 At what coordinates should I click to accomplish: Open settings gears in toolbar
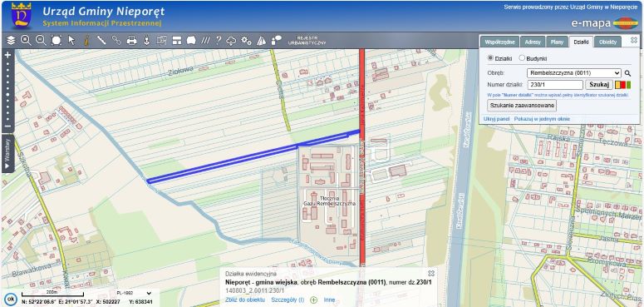tap(246, 40)
